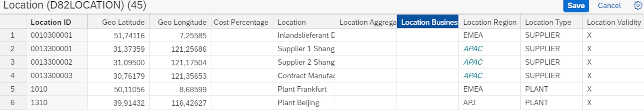Click the APAC region cell in row 2
644x110 pixels.
(473, 49)
